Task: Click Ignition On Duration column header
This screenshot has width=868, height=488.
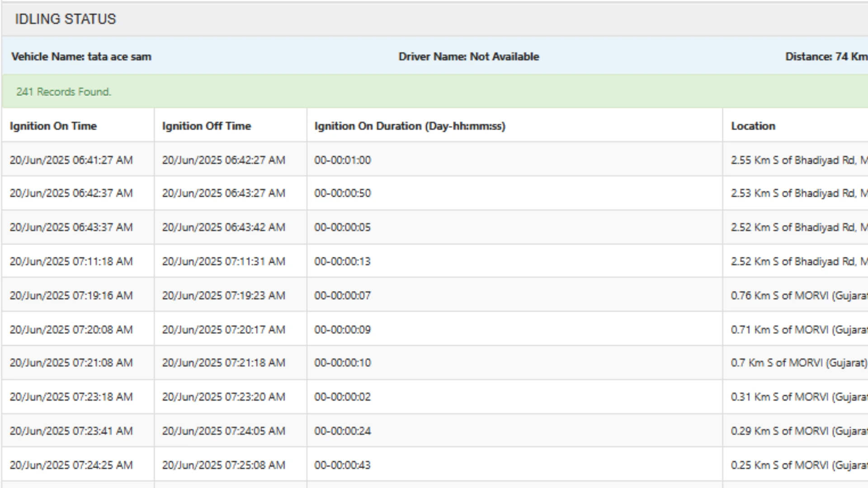Action: 410,126
